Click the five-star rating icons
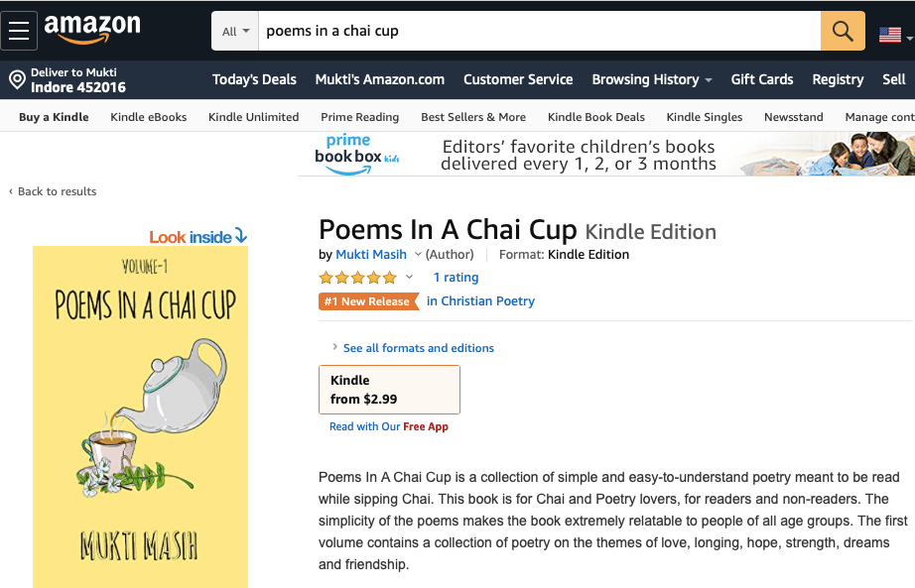 tap(357, 278)
